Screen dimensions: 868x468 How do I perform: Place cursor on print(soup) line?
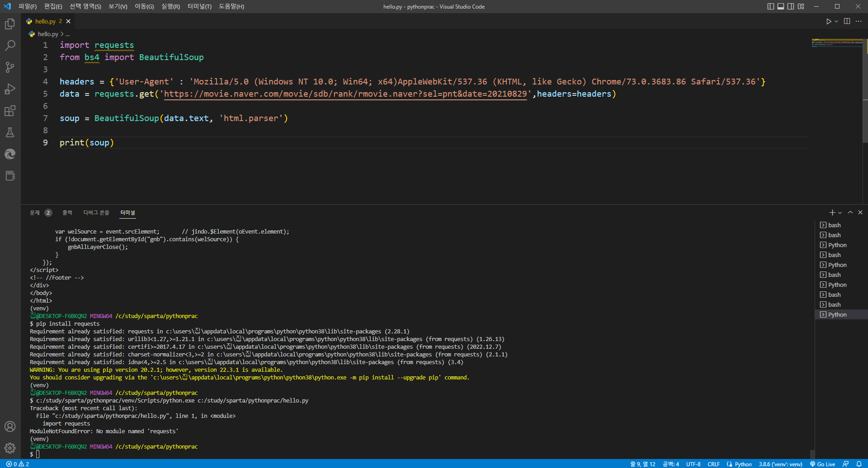(87, 143)
